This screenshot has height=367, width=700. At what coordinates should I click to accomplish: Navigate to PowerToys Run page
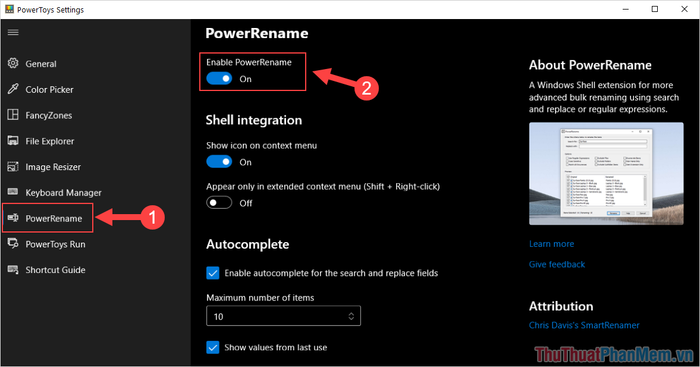55,245
